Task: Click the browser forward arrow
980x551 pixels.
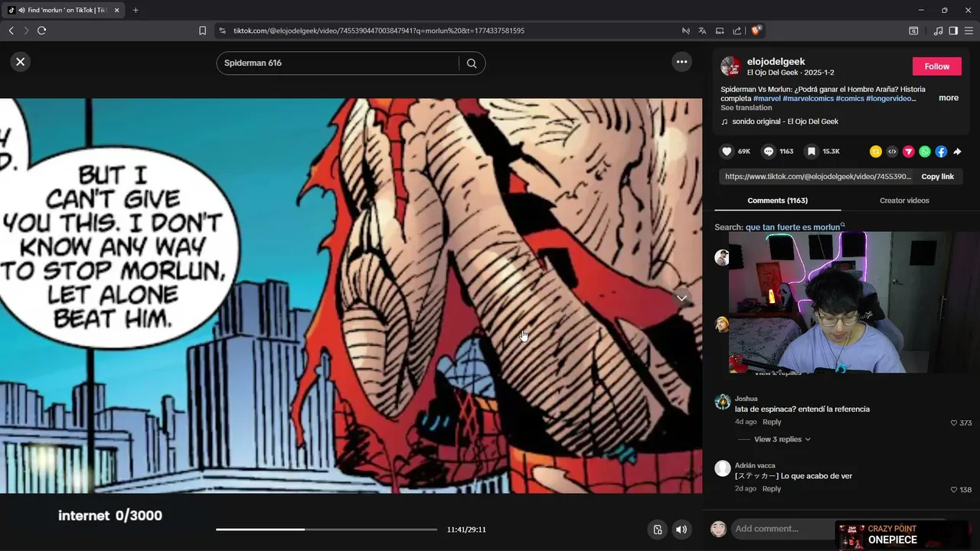Action: (x=26, y=31)
